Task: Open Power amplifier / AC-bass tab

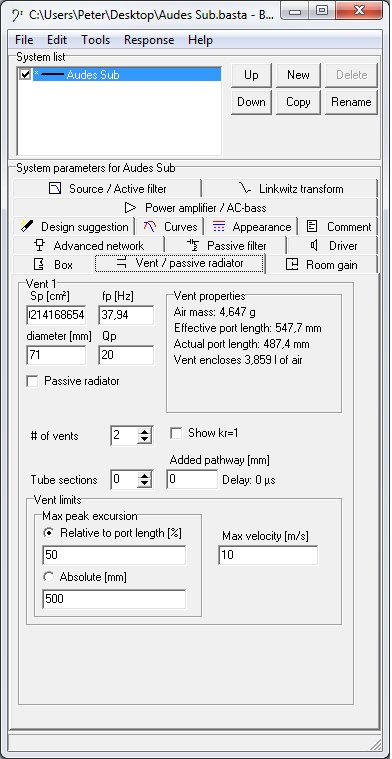Action: click(x=195, y=208)
